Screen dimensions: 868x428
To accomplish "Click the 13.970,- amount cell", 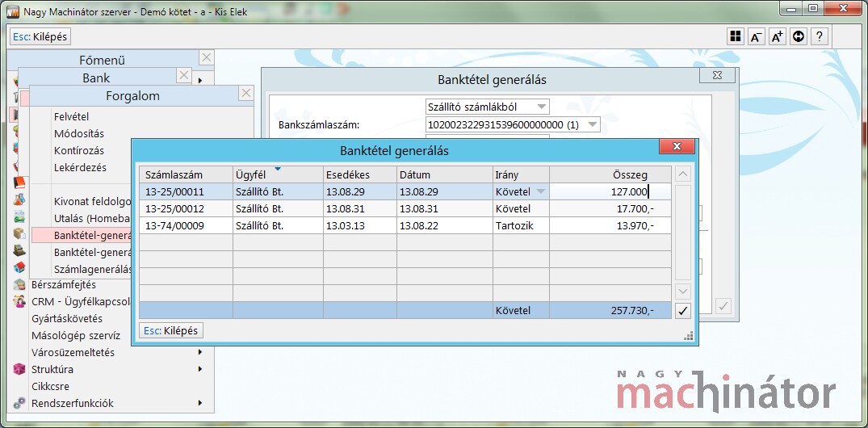I will (610, 226).
